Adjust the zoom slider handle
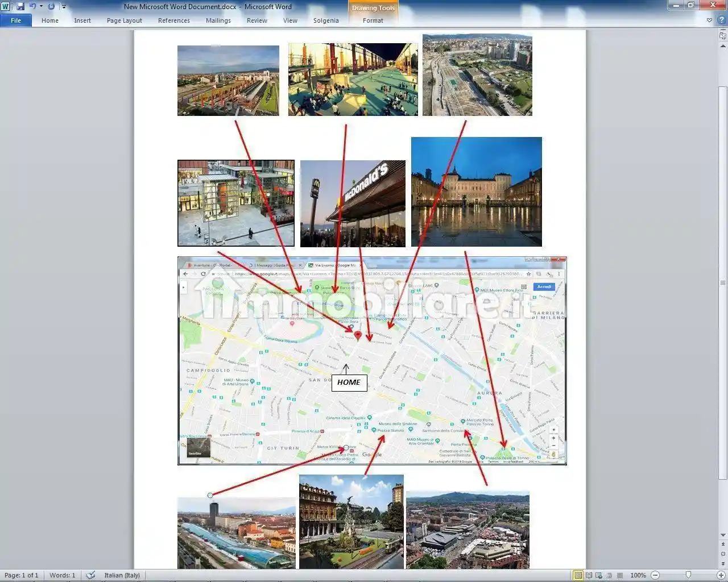 (x=688, y=575)
